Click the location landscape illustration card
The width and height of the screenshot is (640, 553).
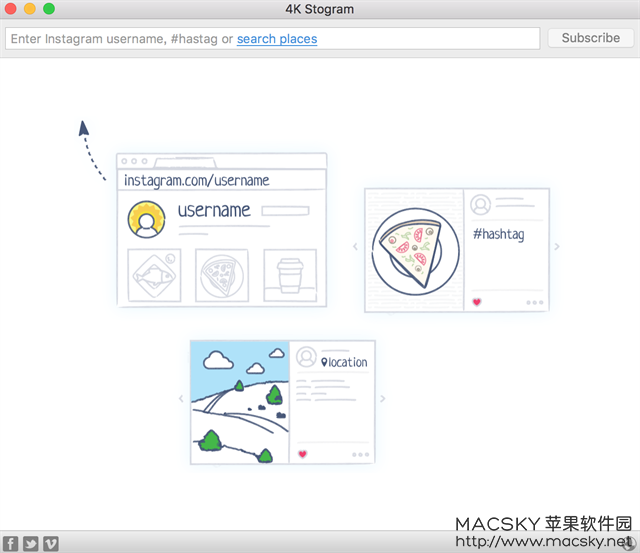coord(282,402)
